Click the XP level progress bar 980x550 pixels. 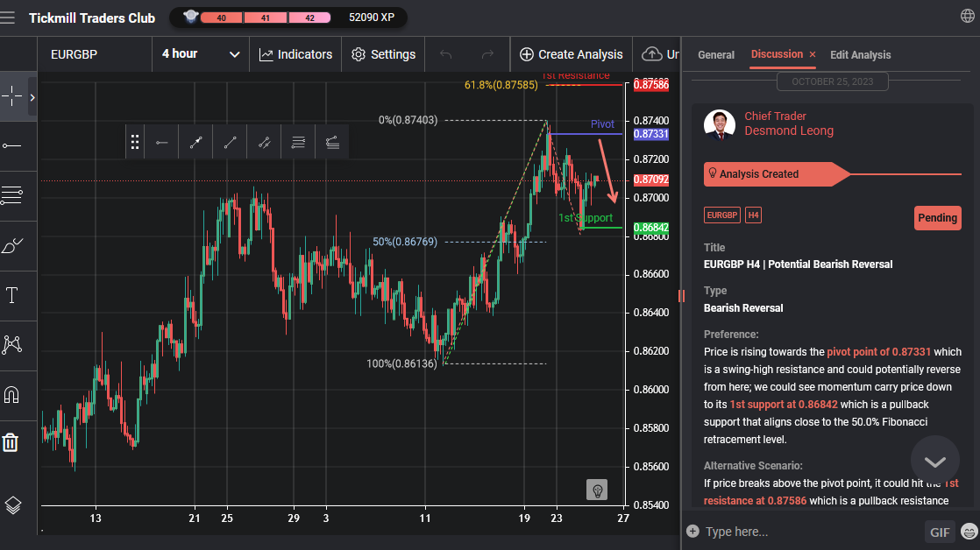click(x=266, y=18)
